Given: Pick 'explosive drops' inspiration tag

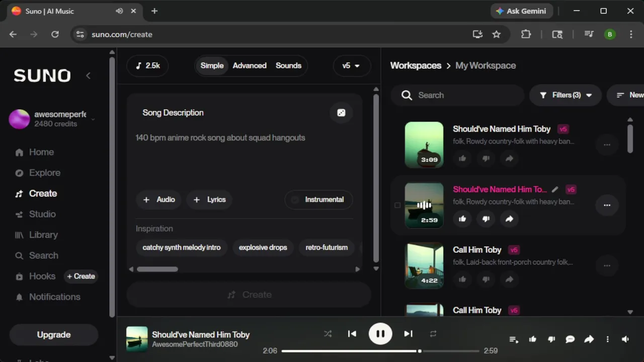Looking at the screenshot, I should click(263, 247).
